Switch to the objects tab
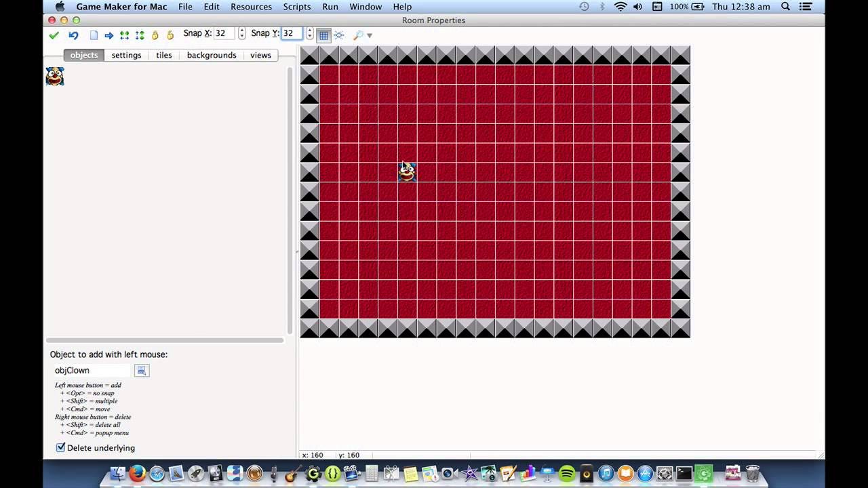The image size is (868, 488). coord(84,55)
